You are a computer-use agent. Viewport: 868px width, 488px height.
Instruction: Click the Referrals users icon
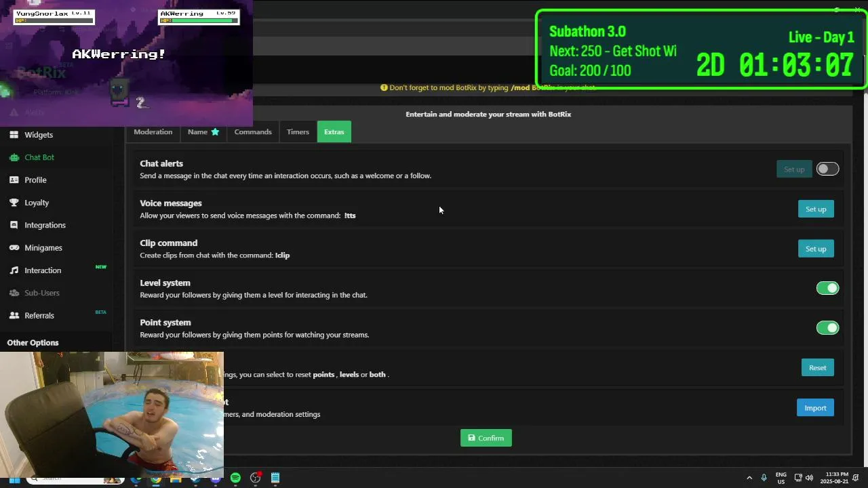(x=14, y=316)
